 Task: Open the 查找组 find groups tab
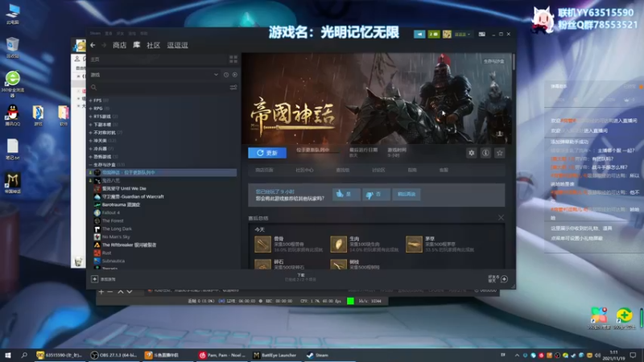(x=343, y=170)
